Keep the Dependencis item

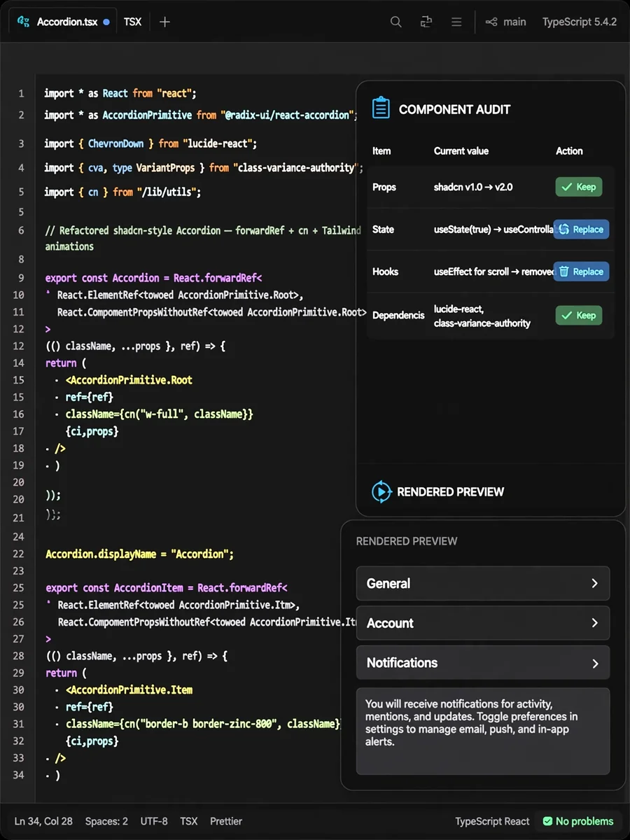tap(579, 315)
